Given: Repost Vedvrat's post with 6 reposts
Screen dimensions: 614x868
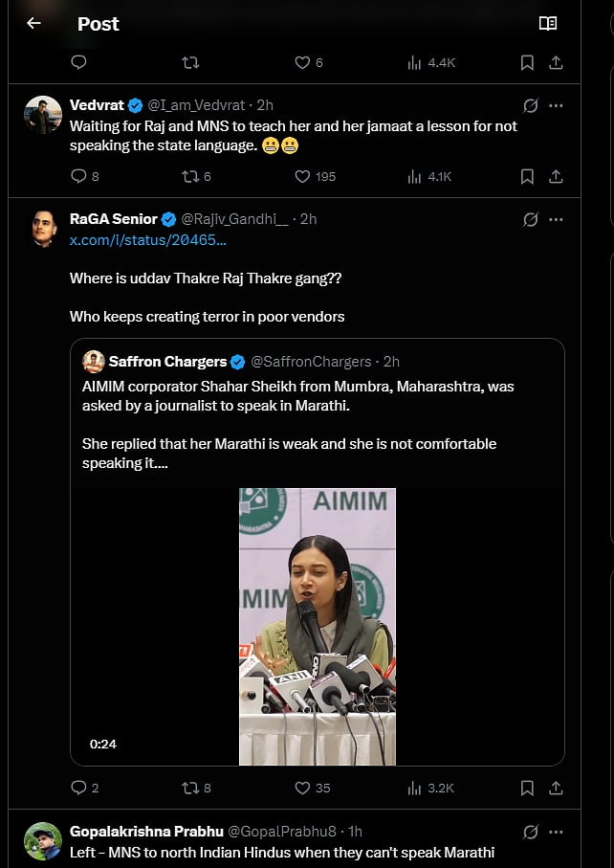Looking at the screenshot, I should click(190, 176).
